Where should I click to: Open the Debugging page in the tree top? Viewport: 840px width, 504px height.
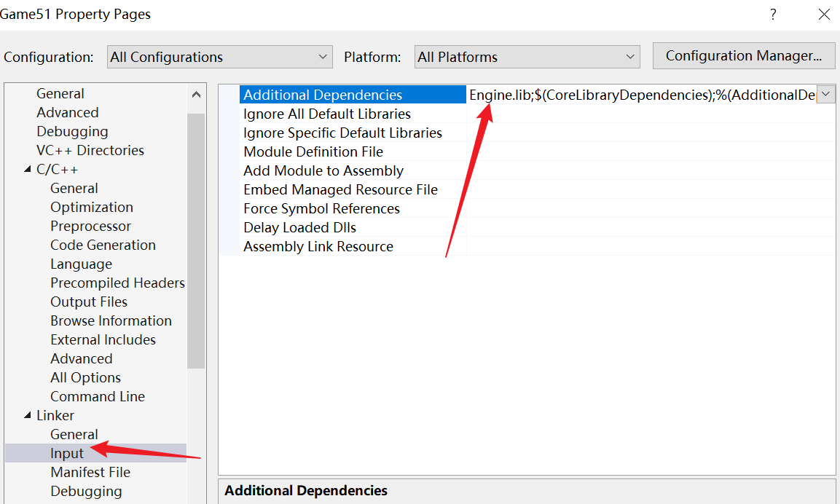72,131
